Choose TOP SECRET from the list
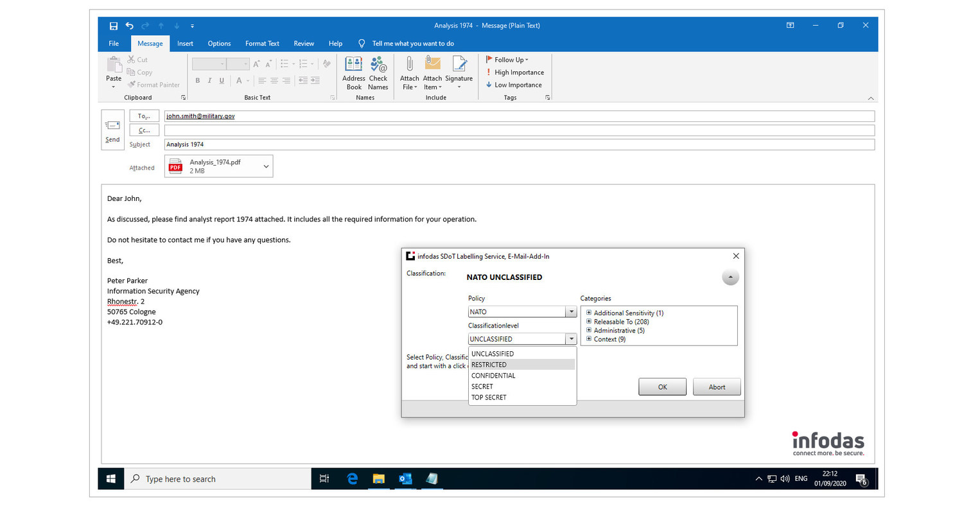The image size is (980, 513). [x=489, y=397]
